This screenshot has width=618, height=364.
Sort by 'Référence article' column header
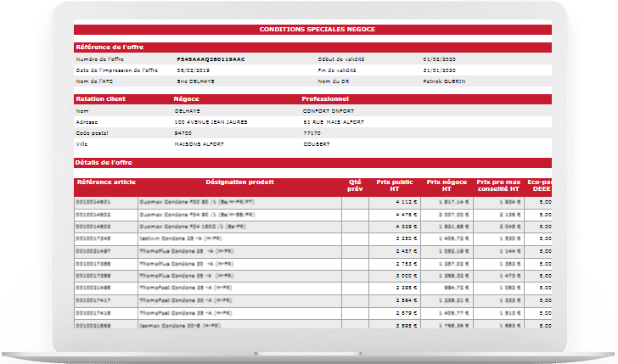pyautogui.click(x=105, y=182)
